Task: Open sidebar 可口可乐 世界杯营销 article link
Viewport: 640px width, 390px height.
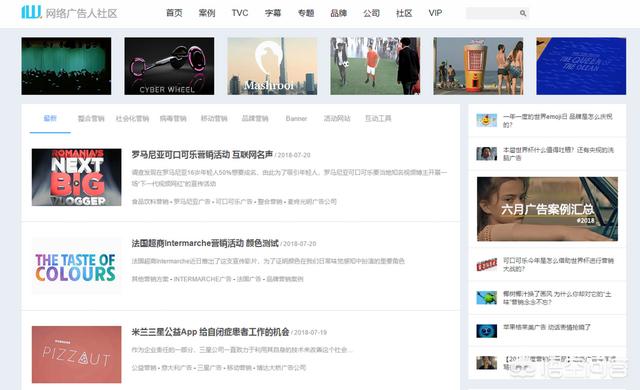Action: pyautogui.click(x=558, y=264)
